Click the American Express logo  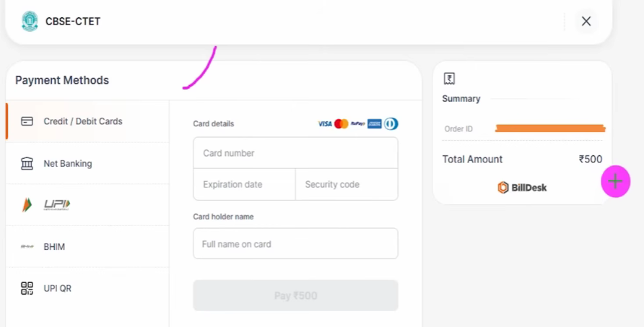(374, 124)
